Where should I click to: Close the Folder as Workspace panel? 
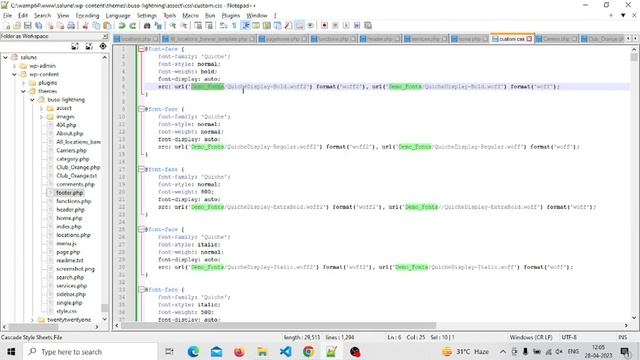[x=105, y=36]
